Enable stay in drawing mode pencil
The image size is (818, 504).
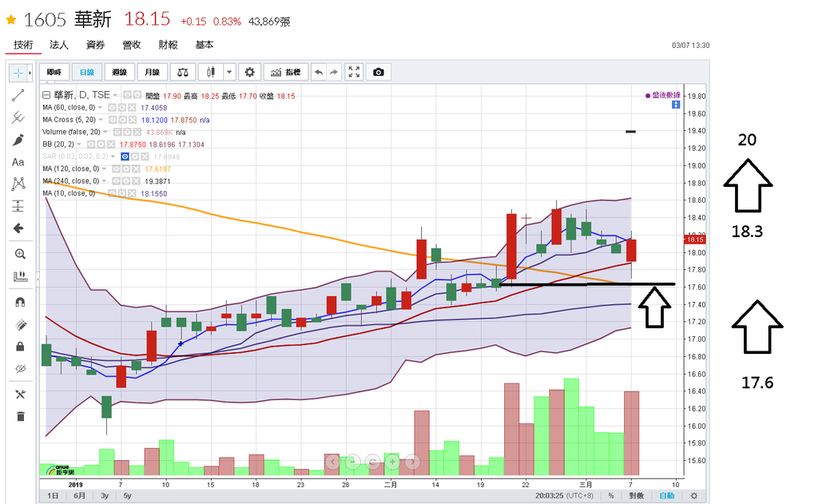coord(20,324)
